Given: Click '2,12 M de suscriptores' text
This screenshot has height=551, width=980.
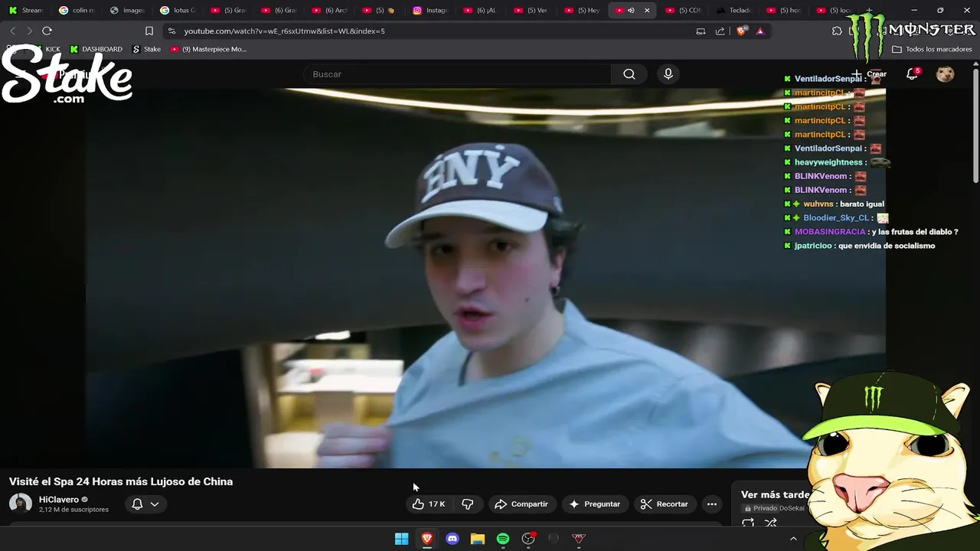Looking at the screenshot, I should 73,510.
